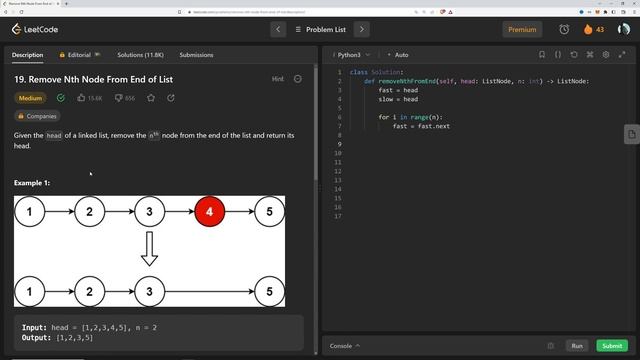This screenshot has height=360, width=640.
Task: Reset code to default icon
Action: point(574,54)
